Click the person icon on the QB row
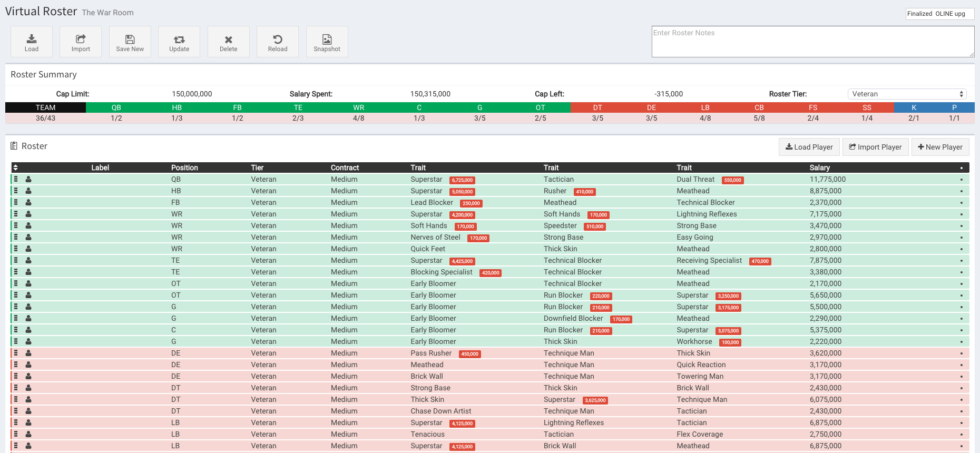 pyautogui.click(x=28, y=180)
